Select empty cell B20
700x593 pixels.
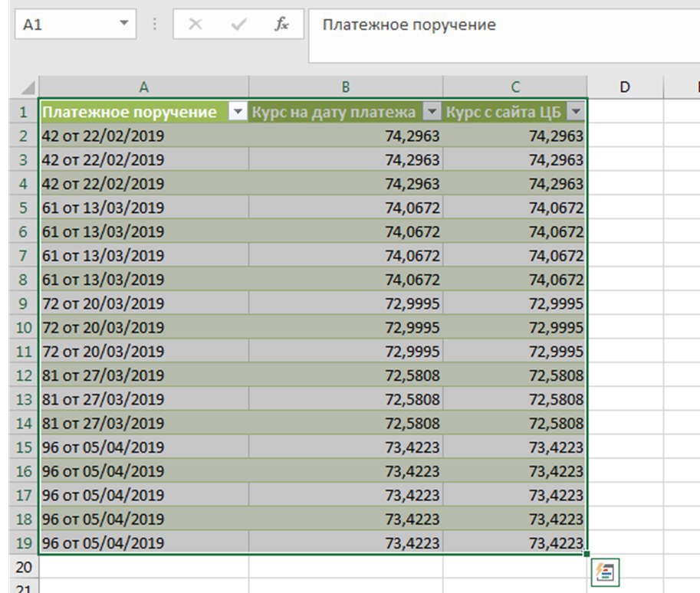[346, 567]
